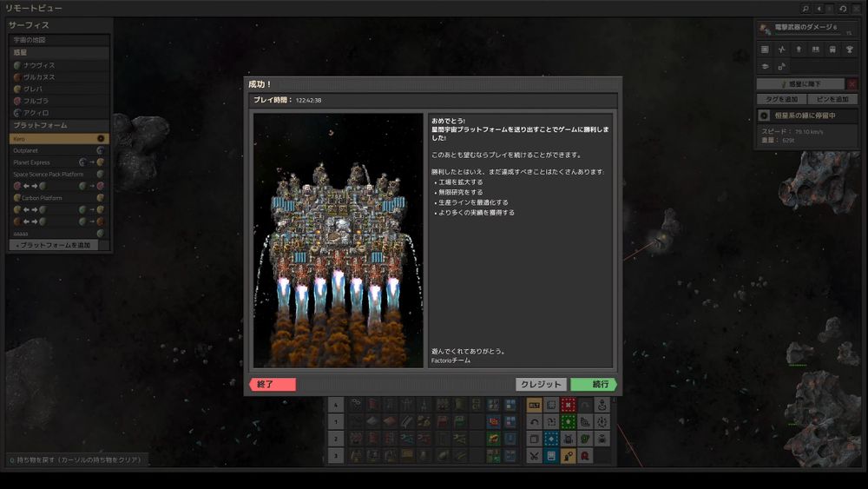Viewport: 868px width, 489px height.
Task: Click the green foliage shortcut icon
Action: (585, 439)
